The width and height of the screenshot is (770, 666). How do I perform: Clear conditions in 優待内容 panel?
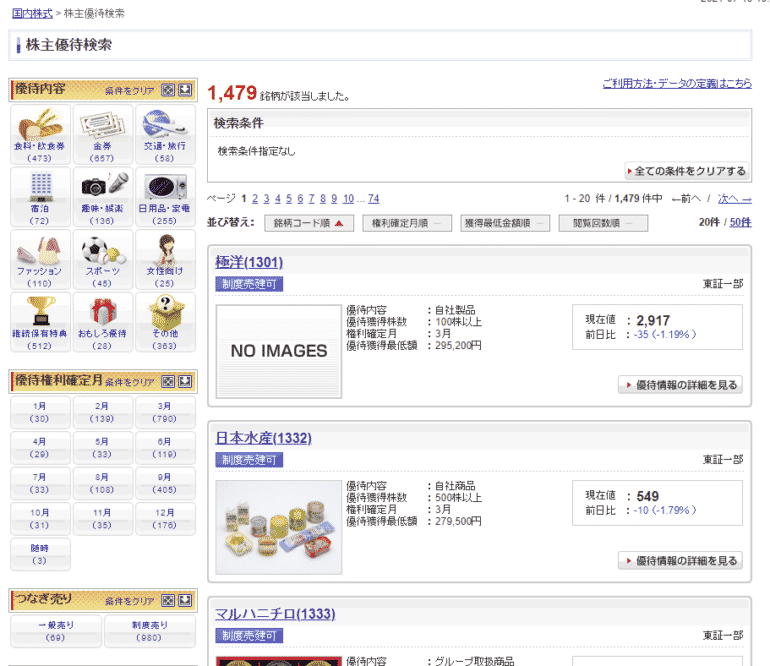pyautogui.click(x=130, y=91)
